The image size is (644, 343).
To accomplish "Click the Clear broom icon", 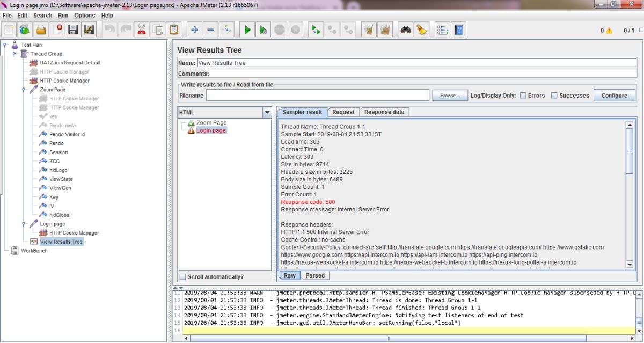I will pyautogui.click(x=368, y=30).
